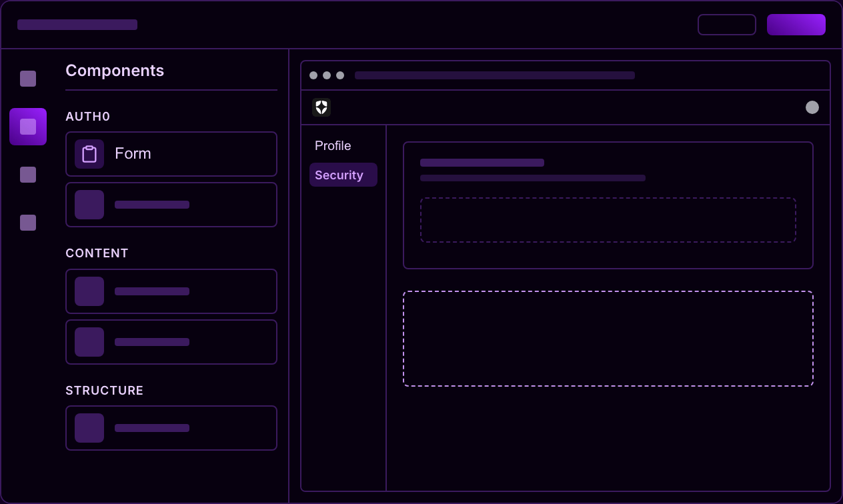
Task: Select the Form component card
Action: [171, 154]
